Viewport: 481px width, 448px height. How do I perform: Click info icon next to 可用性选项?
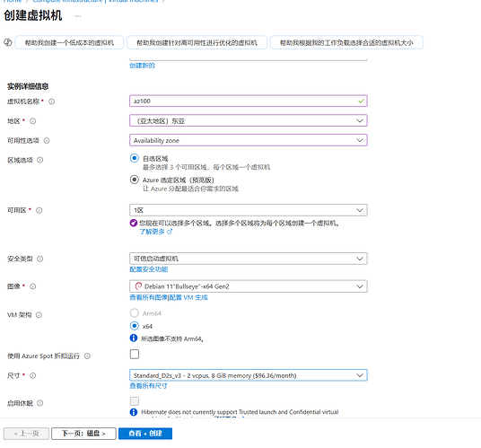[x=47, y=141]
